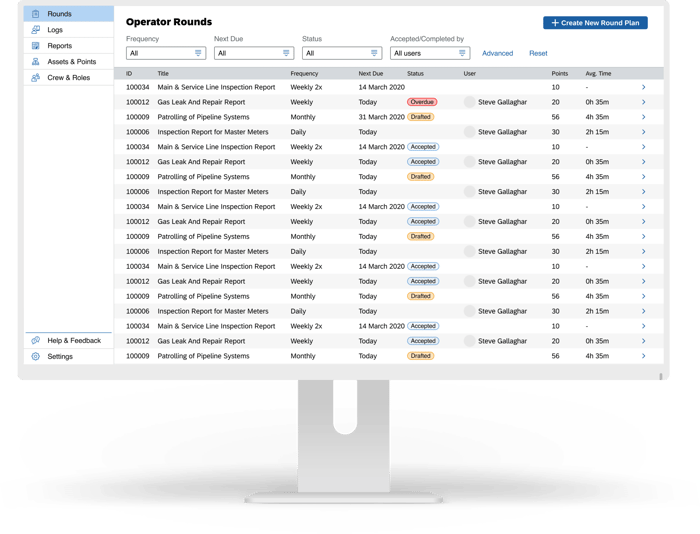Expand the row due 31 March 2020
This screenshot has height=534, width=700.
(643, 117)
